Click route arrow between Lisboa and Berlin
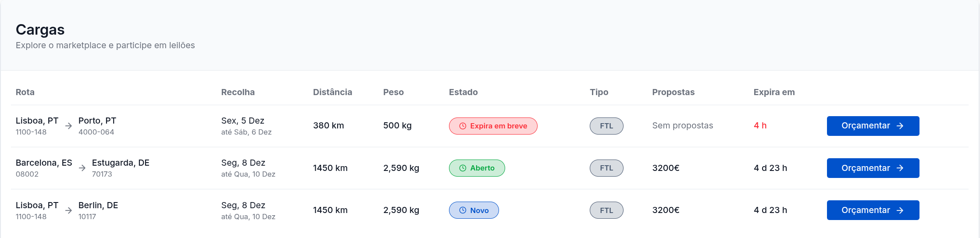The image size is (980, 238). [x=68, y=211]
